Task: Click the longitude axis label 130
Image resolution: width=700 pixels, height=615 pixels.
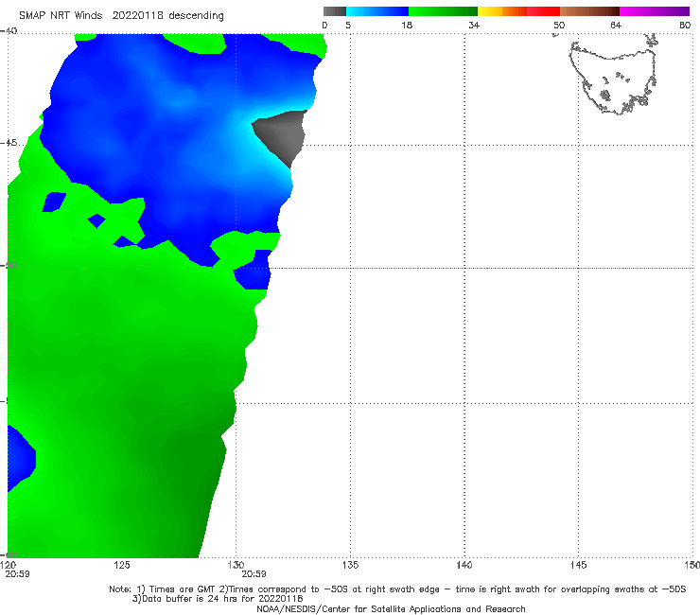Action: [236, 565]
